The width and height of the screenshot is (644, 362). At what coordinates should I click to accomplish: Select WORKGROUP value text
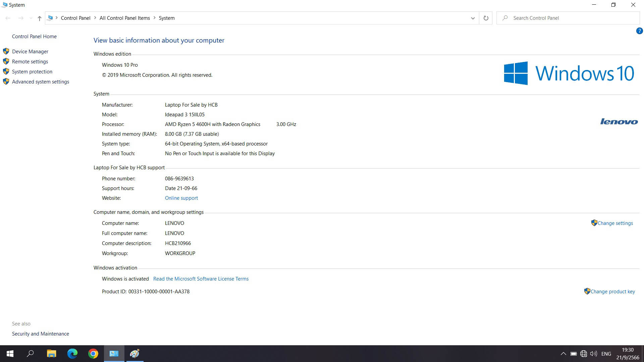[180, 253]
